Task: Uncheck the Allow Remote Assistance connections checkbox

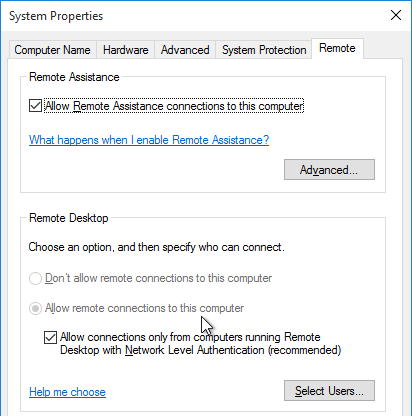Action: 35,106
